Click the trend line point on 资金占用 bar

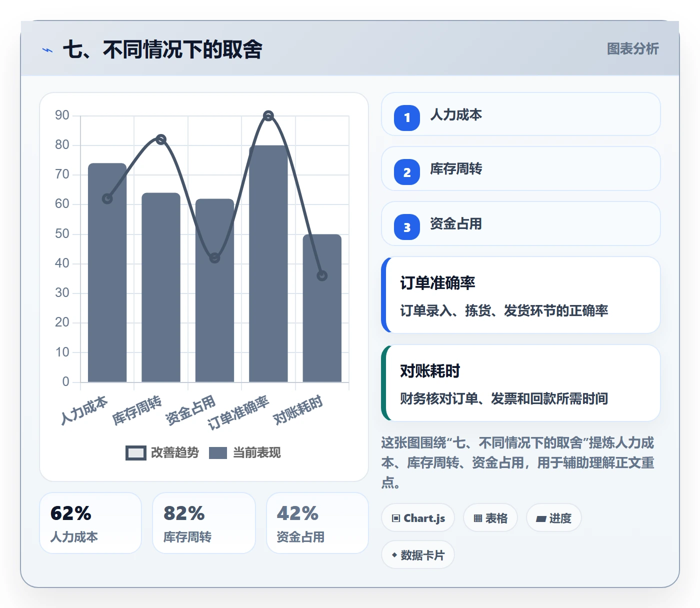(x=214, y=258)
